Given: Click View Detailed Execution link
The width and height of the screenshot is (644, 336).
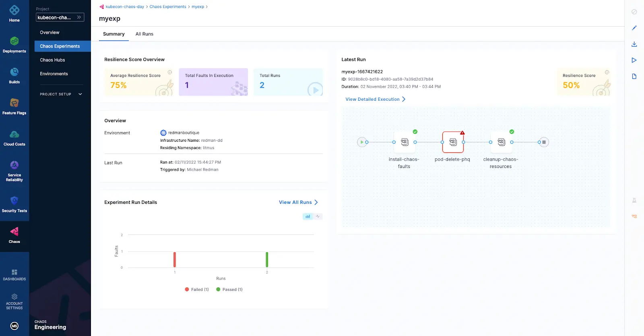Looking at the screenshot, I should click(x=375, y=99).
